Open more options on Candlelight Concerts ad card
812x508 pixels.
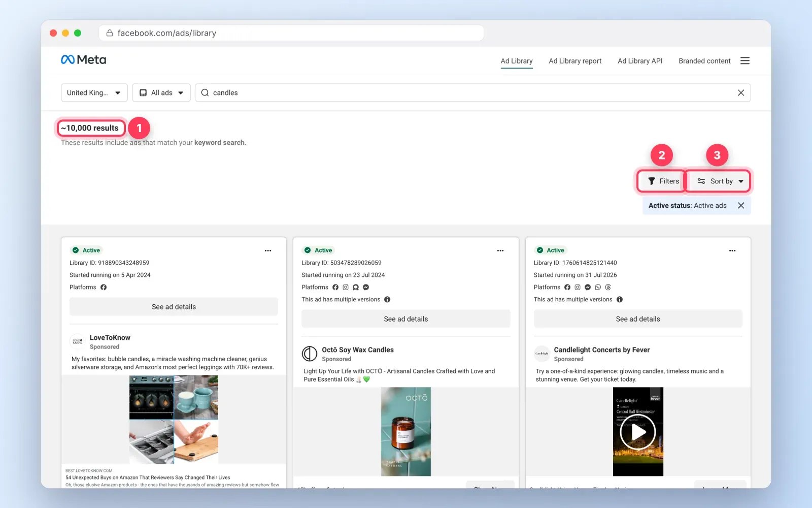[732, 250]
